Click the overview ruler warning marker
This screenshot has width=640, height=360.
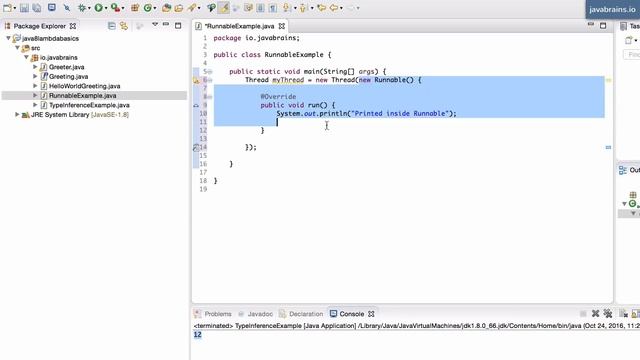coord(608,80)
